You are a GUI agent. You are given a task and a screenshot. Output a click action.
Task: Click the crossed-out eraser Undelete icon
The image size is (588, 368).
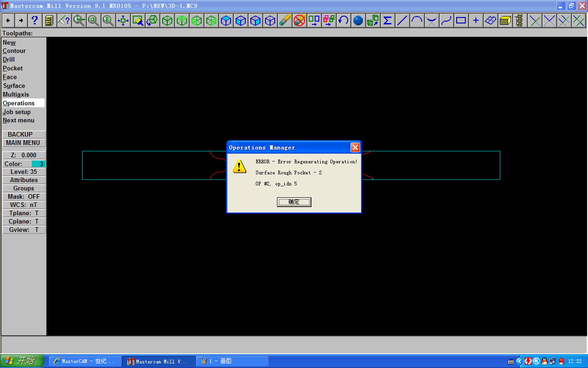(300, 20)
